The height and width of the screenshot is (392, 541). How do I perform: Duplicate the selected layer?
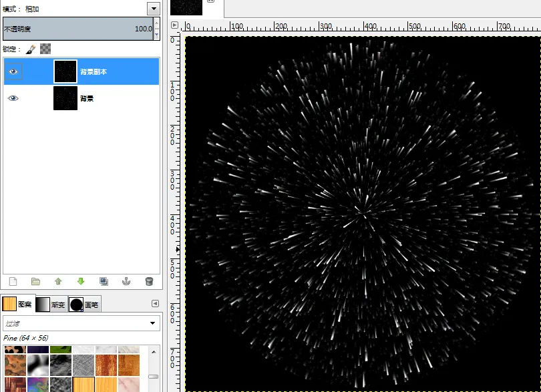pyautogui.click(x=104, y=281)
